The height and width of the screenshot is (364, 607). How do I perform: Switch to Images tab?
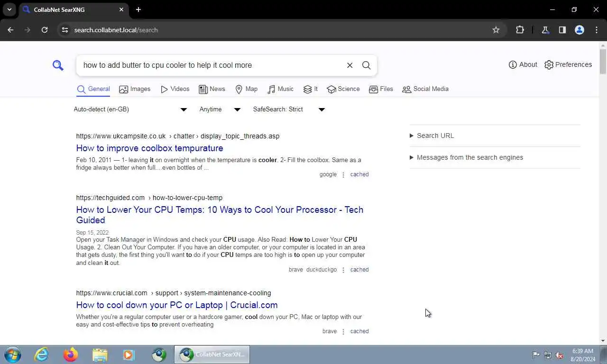[135, 89]
